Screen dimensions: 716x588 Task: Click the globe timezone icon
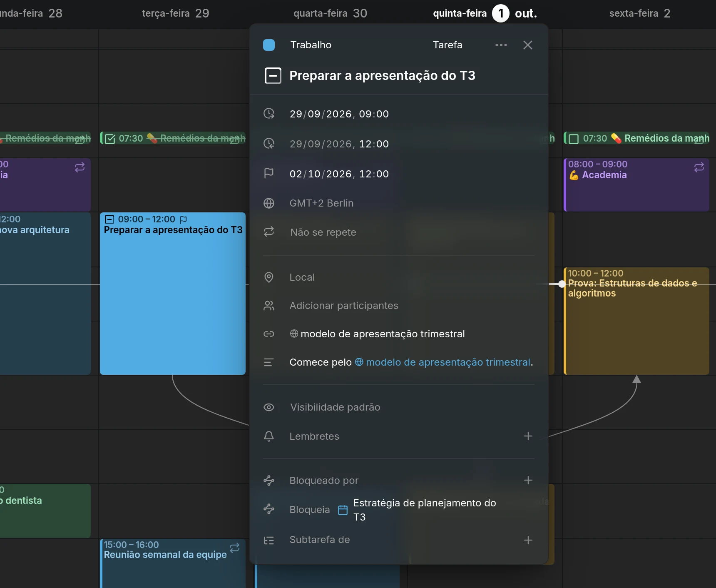269,203
